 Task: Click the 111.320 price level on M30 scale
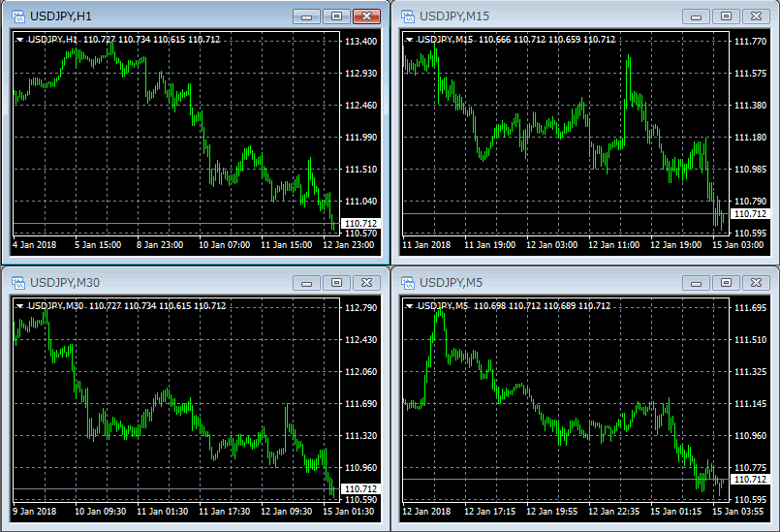(x=361, y=436)
